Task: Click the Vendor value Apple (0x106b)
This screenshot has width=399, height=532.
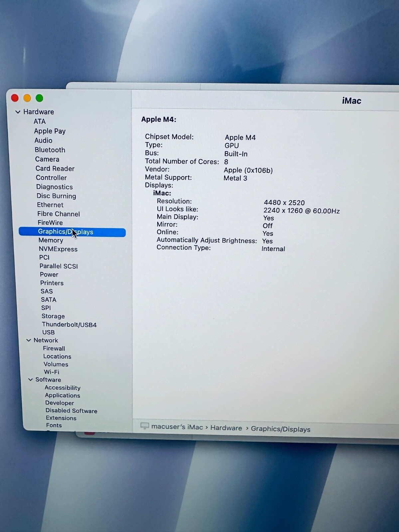Action: coord(248,170)
